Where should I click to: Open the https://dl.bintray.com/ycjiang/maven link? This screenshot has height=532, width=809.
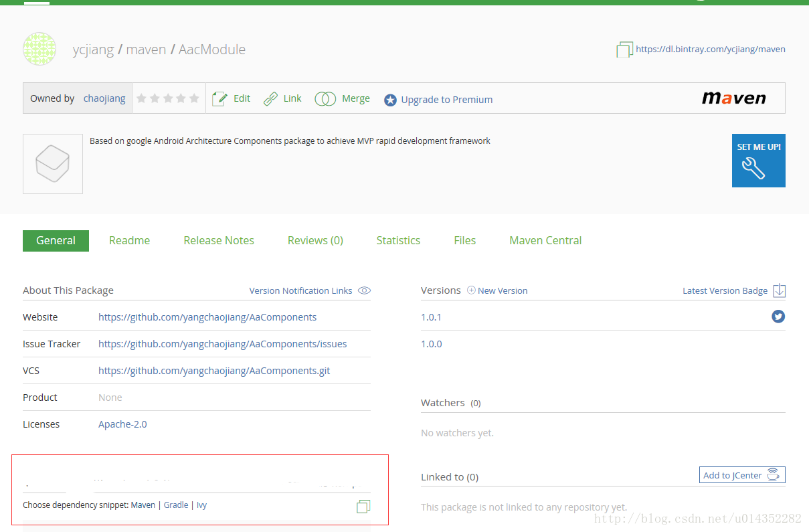click(711, 49)
